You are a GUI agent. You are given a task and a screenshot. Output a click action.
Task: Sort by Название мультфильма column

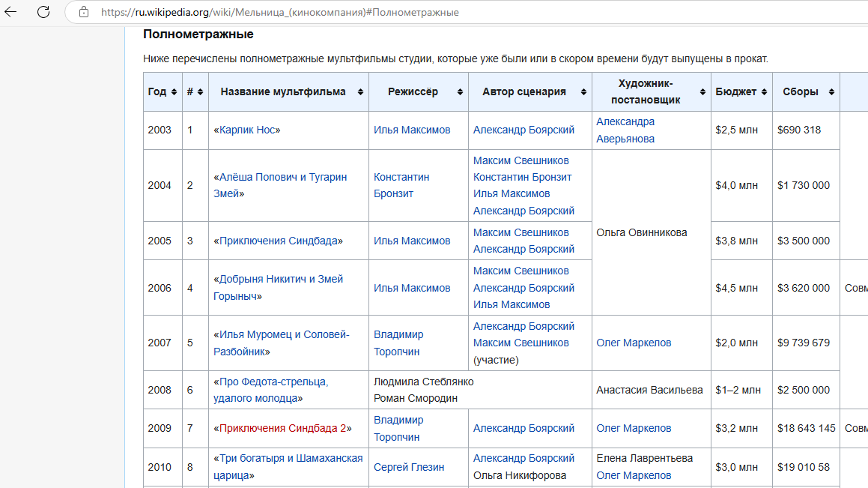[x=360, y=92]
